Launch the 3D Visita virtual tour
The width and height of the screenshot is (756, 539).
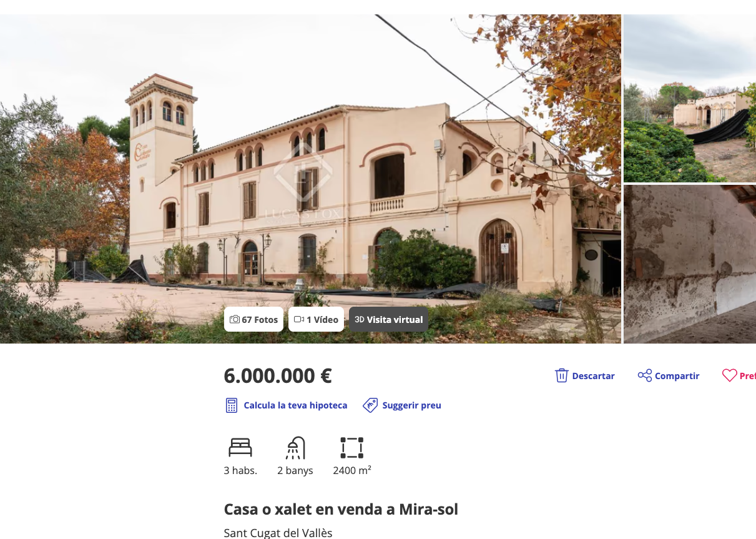(x=388, y=319)
